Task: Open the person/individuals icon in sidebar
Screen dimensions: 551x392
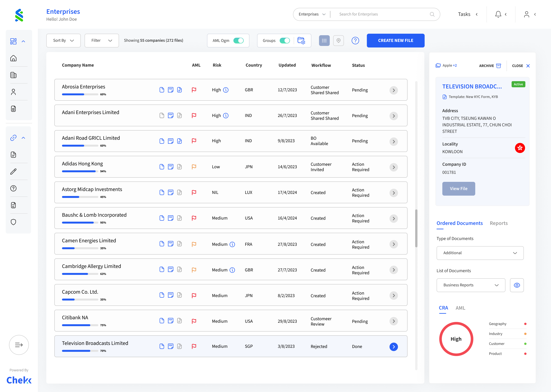Action: click(14, 92)
